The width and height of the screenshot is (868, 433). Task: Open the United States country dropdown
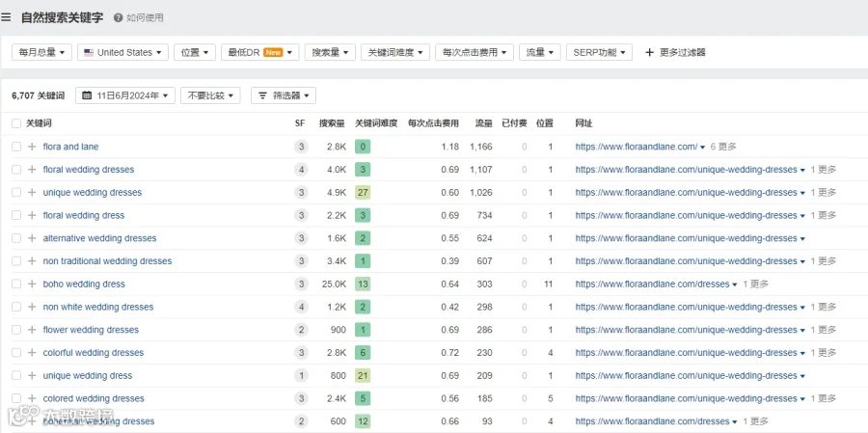tap(122, 53)
